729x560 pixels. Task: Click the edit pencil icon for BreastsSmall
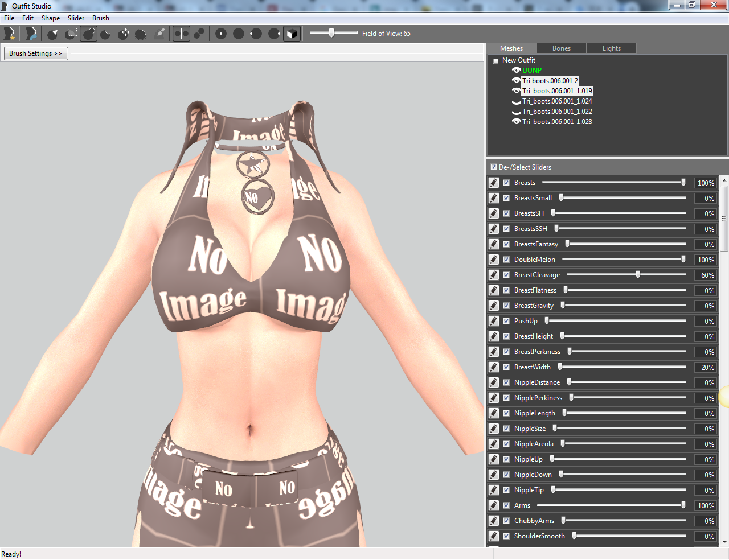[494, 198]
